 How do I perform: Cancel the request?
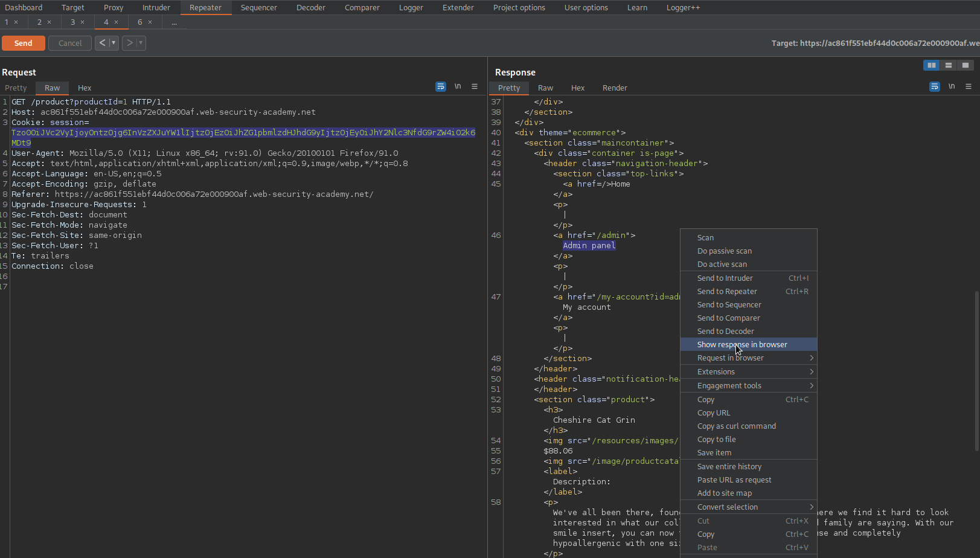pos(70,43)
